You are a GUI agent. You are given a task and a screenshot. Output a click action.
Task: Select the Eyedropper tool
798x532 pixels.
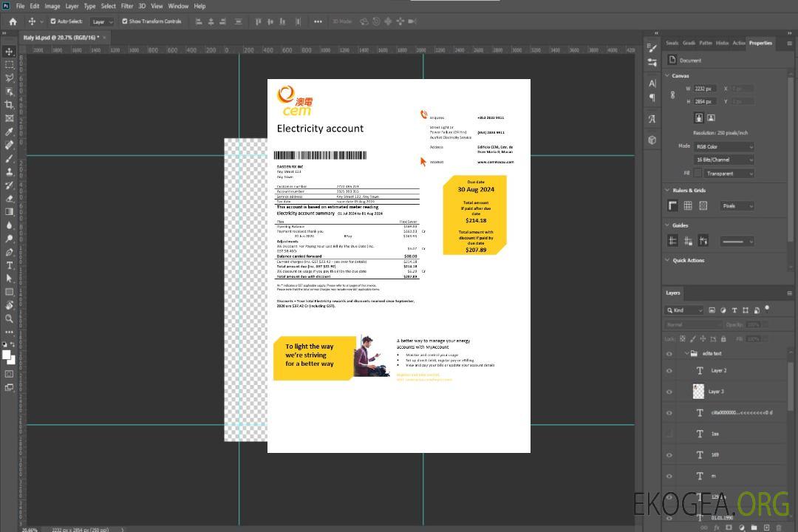tap(9, 132)
